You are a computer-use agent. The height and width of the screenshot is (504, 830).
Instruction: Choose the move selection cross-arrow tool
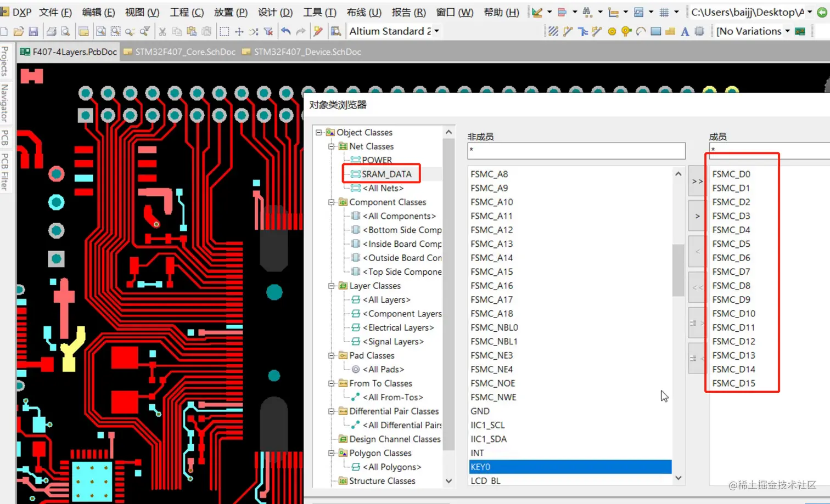239,32
